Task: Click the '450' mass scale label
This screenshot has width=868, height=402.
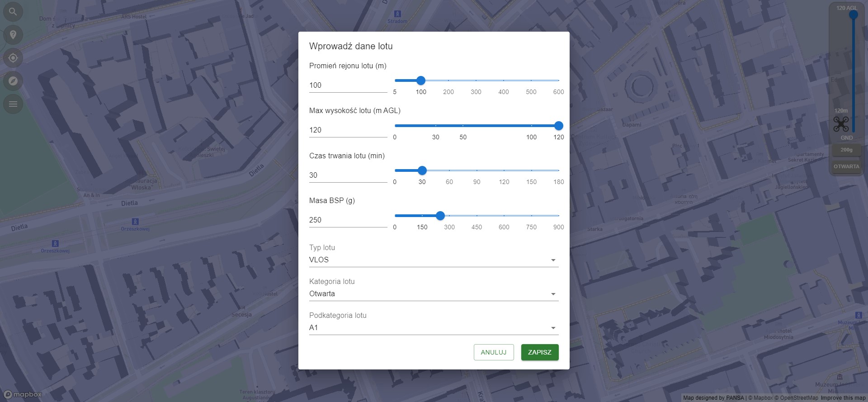Action: tap(476, 227)
